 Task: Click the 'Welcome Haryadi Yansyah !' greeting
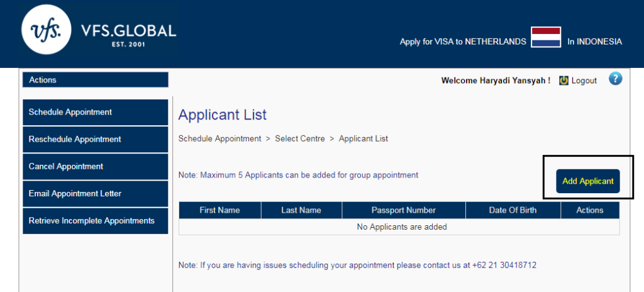pos(496,81)
